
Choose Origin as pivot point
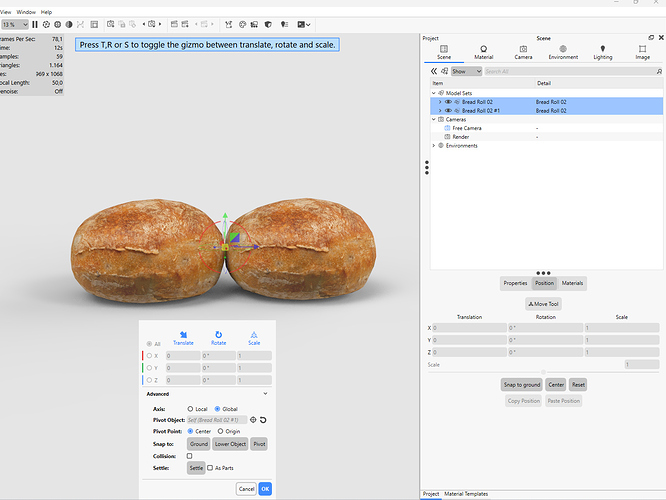[x=220, y=431]
